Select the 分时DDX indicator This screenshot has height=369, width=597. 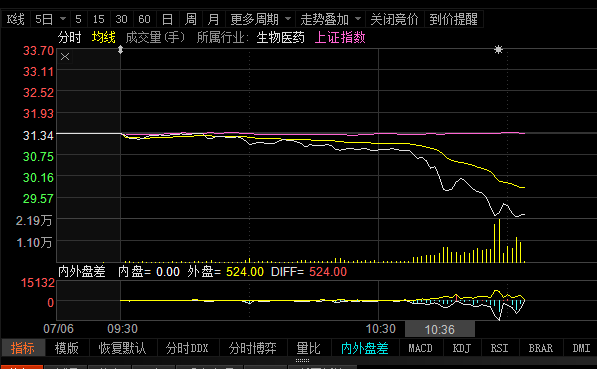click(187, 348)
